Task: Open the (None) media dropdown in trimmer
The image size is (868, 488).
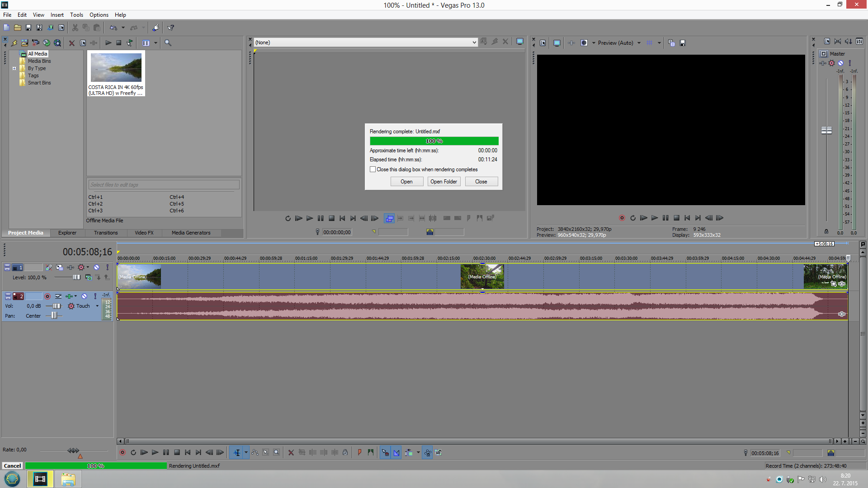Action: coord(474,42)
